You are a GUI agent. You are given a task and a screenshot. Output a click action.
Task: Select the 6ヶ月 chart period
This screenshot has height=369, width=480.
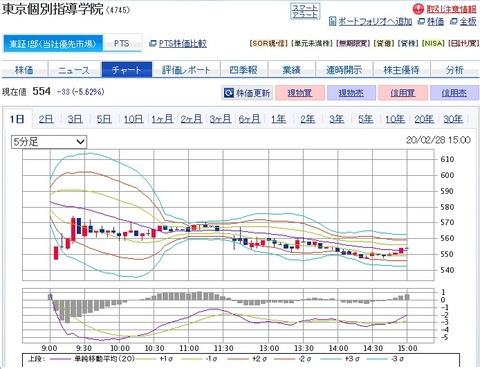[x=249, y=119]
